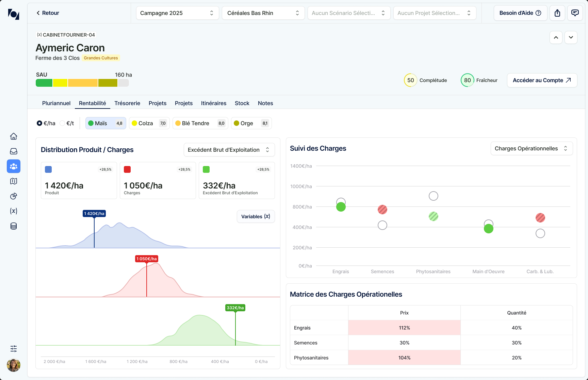The width and height of the screenshot is (588, 380).
Task: Click the green Main d'Oeuvre data point
Action: coord(489,229)
